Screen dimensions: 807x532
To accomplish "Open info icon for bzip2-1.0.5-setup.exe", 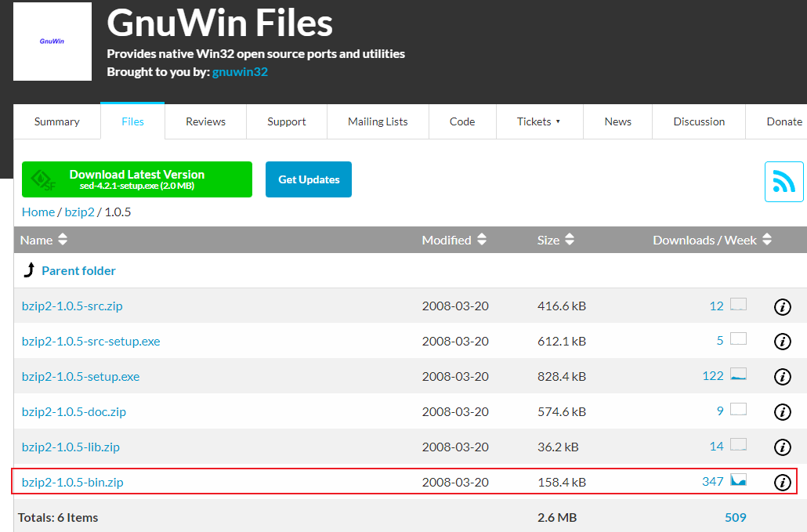I will (782, 377).
